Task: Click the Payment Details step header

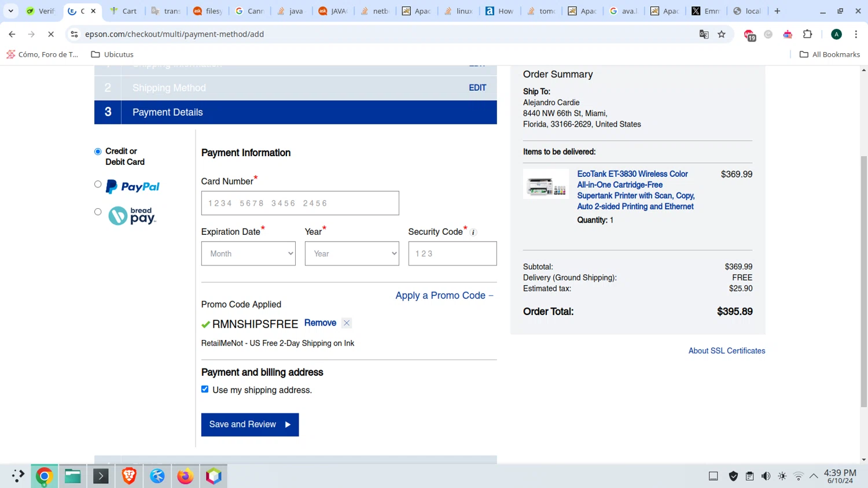Action: pos(295,112)
